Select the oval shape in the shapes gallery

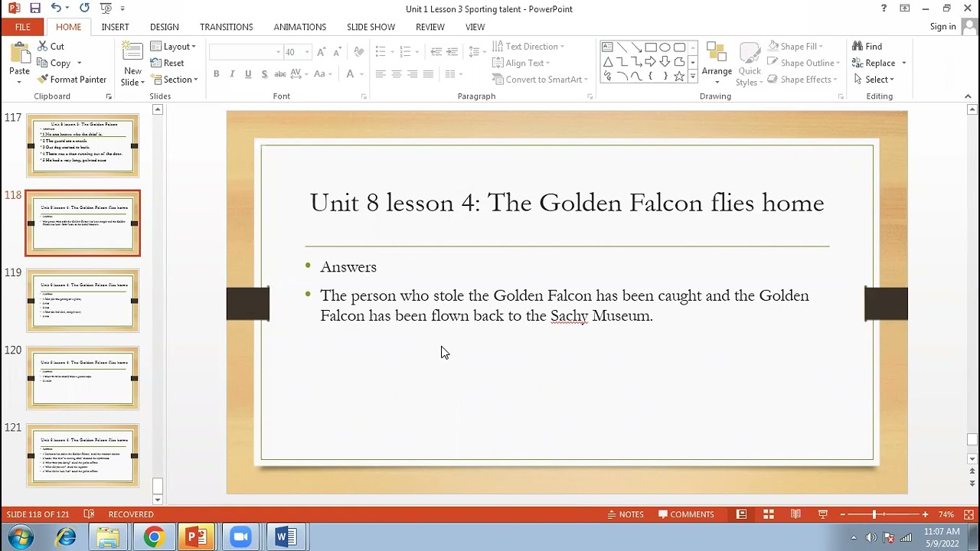[x=665, y=47]
